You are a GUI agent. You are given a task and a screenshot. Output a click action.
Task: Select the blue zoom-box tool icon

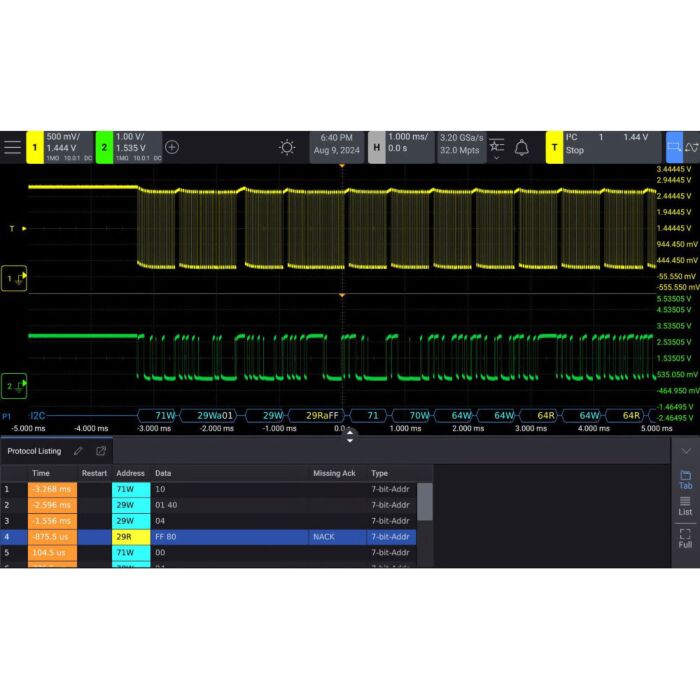coord(674,147)
